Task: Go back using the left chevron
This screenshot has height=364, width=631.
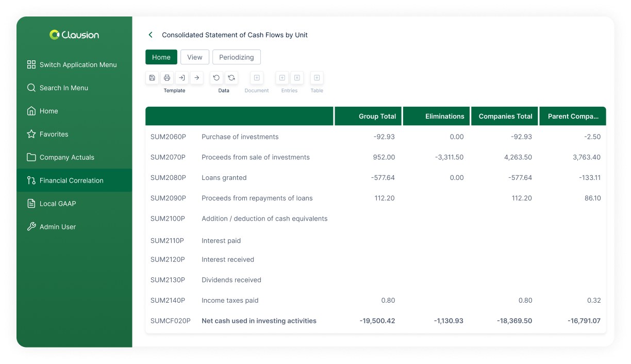Action: point(151,35)
